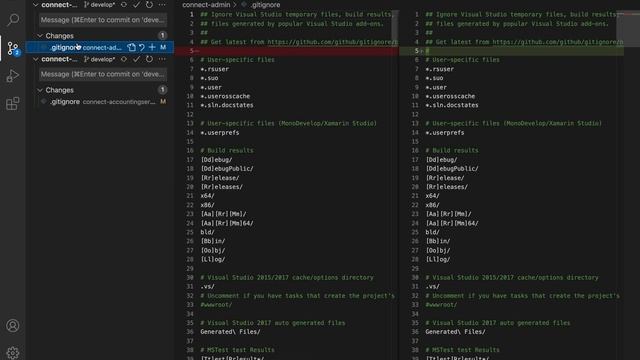The width and height of the screenshot is (640, 360).
Task: Click 'x86/' line in right diff pane
Action: 432,205
